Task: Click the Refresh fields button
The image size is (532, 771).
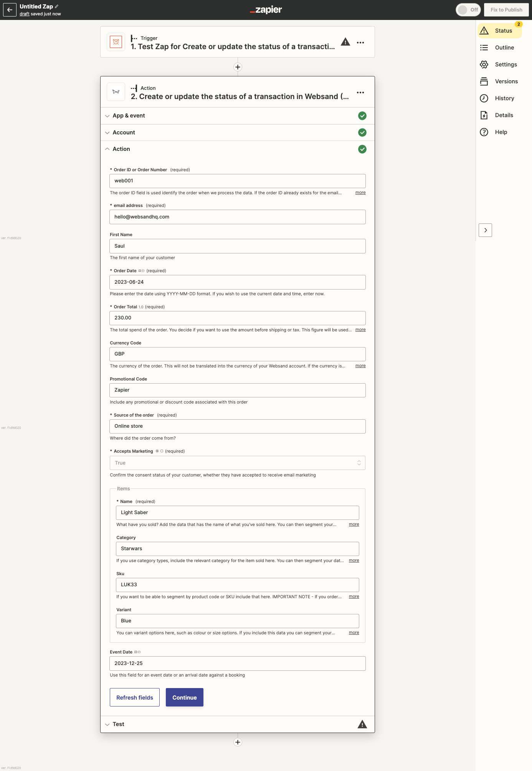Action: (135, 697)
